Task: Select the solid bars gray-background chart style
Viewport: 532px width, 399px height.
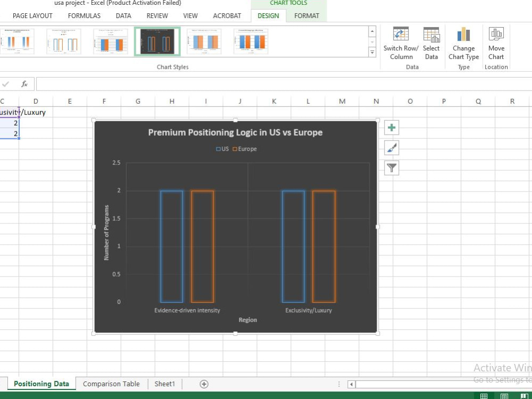Action: (111, 41)
